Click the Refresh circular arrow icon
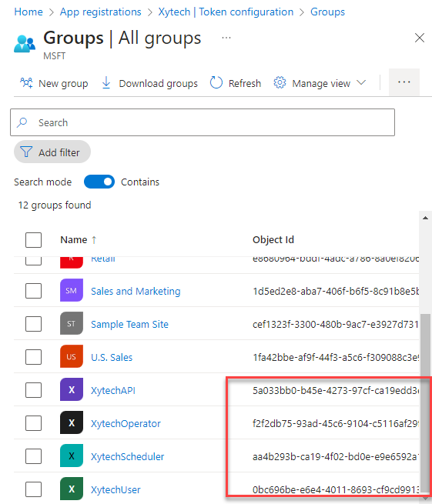 click(x=216, y=82)
